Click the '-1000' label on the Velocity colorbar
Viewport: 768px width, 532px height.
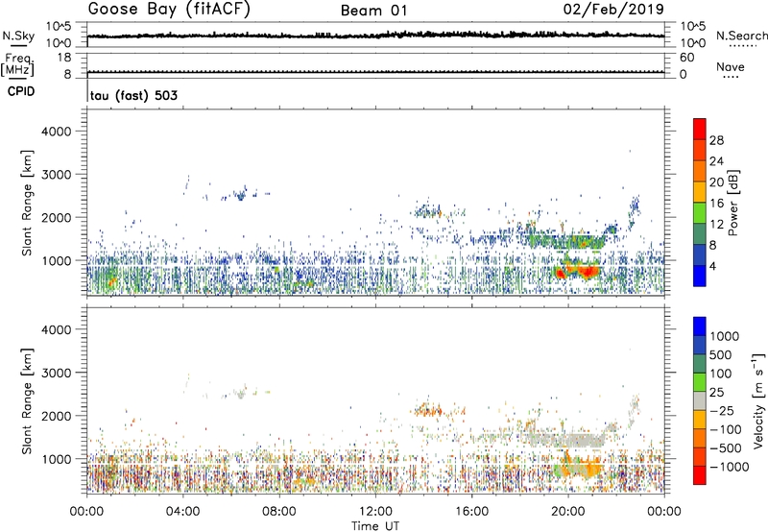729,467
